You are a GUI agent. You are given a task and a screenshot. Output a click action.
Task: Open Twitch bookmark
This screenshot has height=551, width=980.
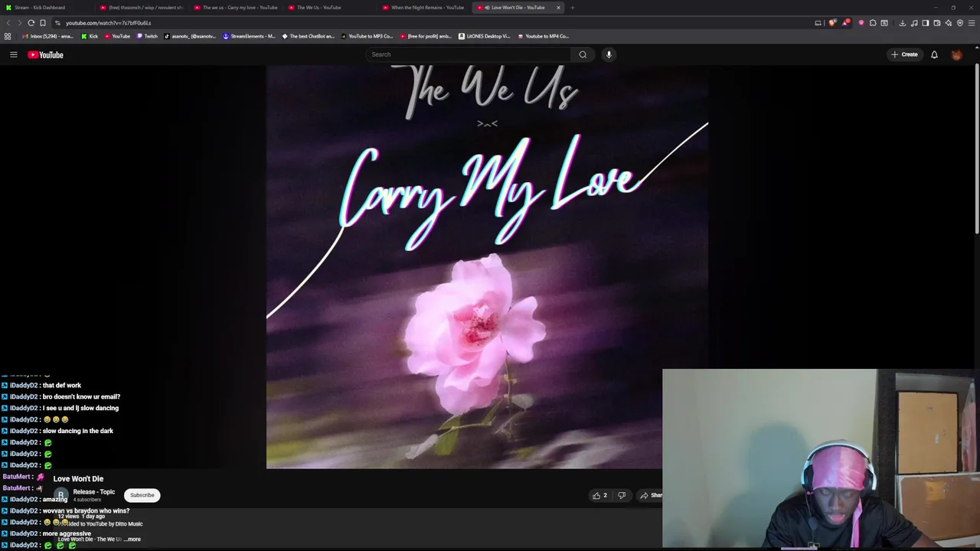click(147, 36)
